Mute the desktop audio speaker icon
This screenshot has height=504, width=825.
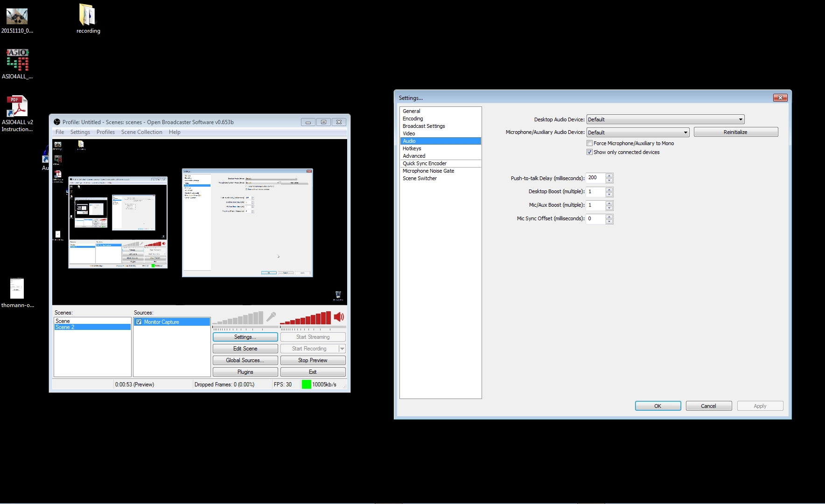(x=339, y=317)
